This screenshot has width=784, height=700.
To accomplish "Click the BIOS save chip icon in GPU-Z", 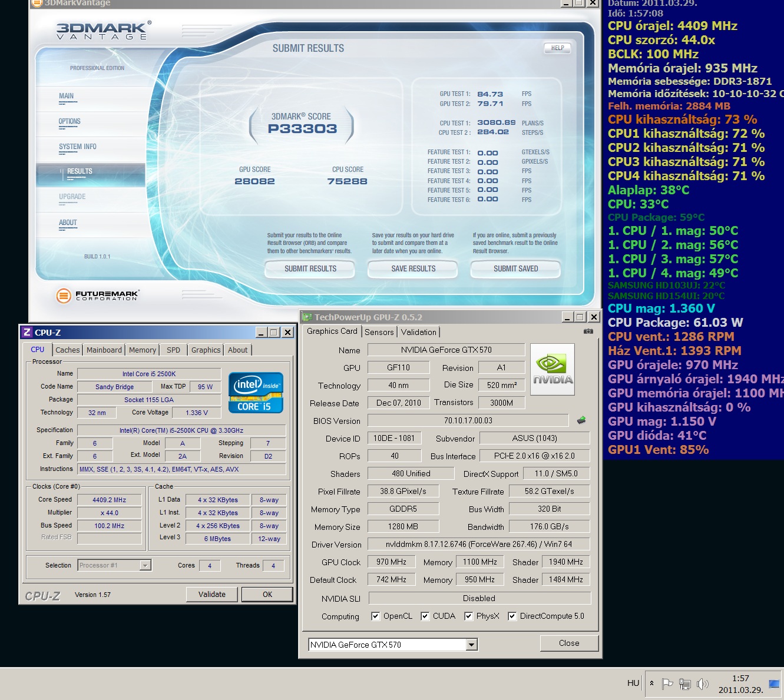I will click(x=581, y=420).
